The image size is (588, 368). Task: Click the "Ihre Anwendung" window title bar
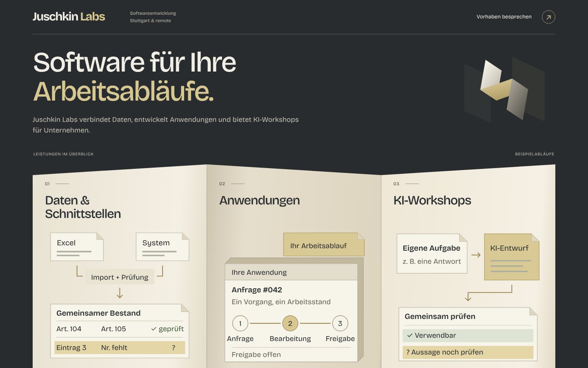291,272
